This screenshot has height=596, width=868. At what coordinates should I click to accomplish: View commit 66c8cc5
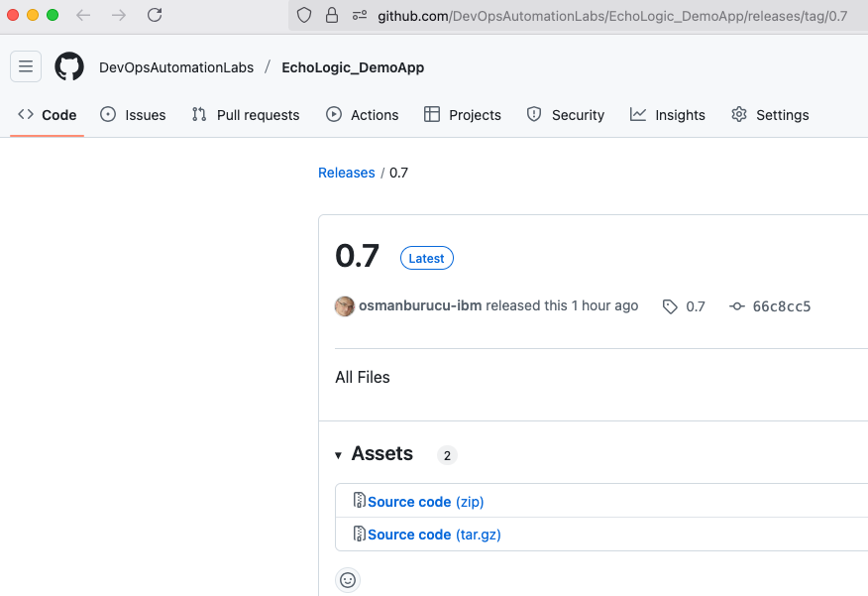(781, 306)
